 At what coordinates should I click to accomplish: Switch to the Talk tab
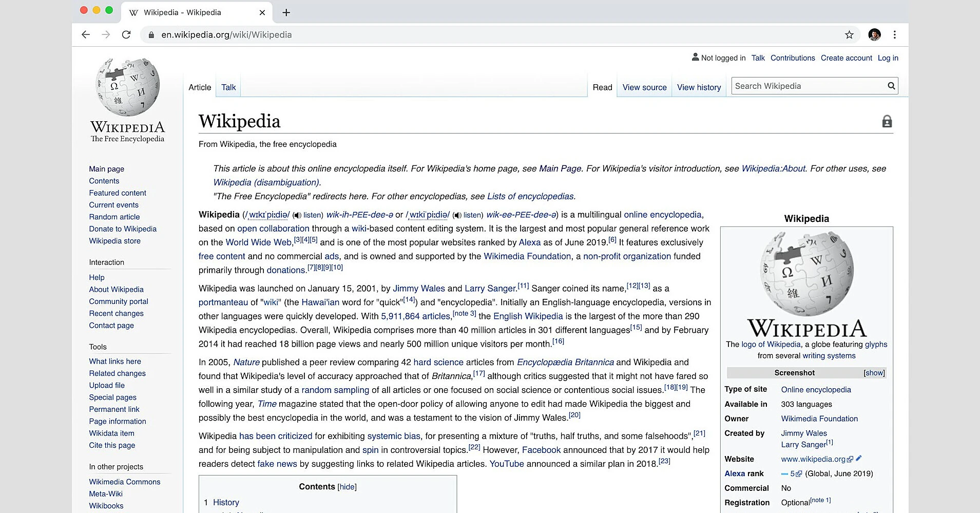(228, 87)
